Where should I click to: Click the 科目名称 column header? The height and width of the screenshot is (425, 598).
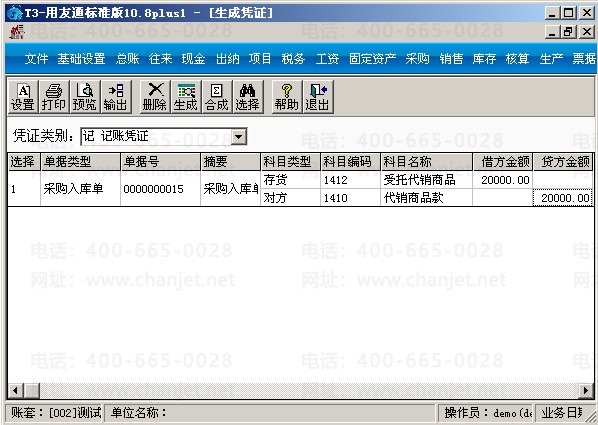(427, 162)
